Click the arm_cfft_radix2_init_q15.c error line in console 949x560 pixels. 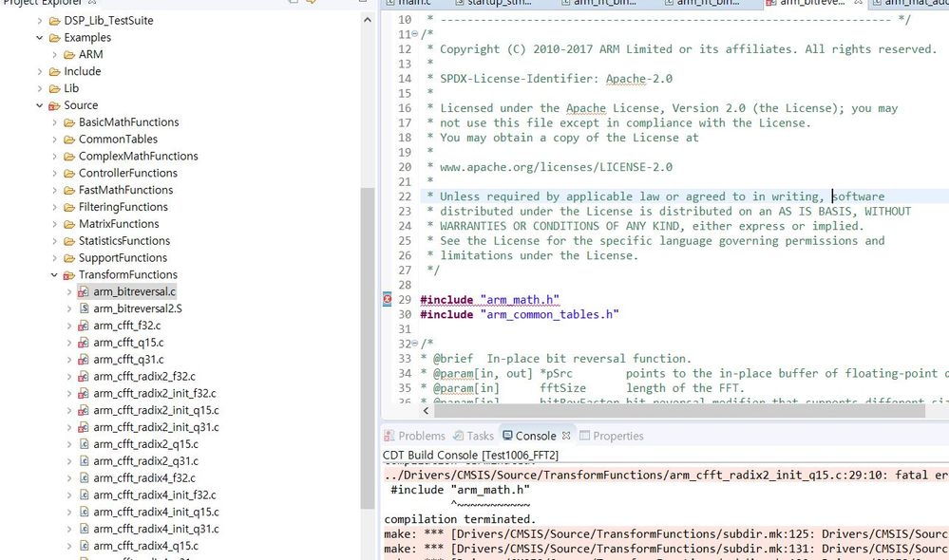(666, 476)
